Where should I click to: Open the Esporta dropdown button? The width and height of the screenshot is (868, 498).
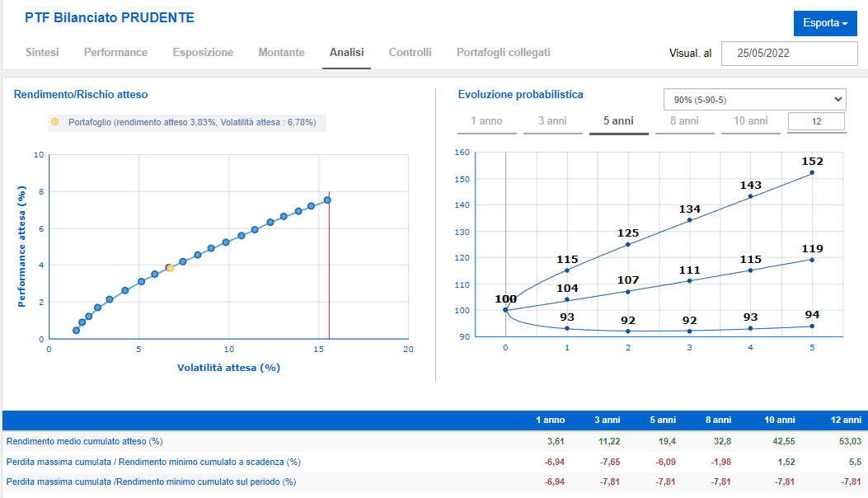825,23
